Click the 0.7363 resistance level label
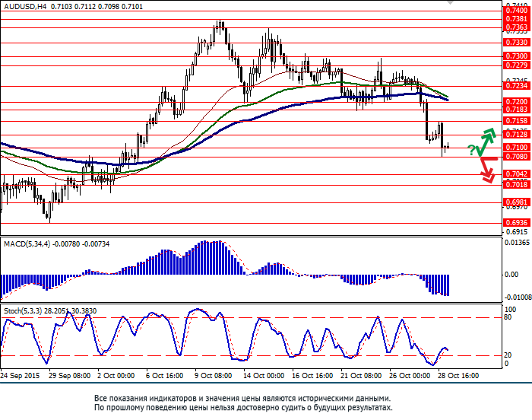This screenshot has width=532, height=420. tap(516, 27)
